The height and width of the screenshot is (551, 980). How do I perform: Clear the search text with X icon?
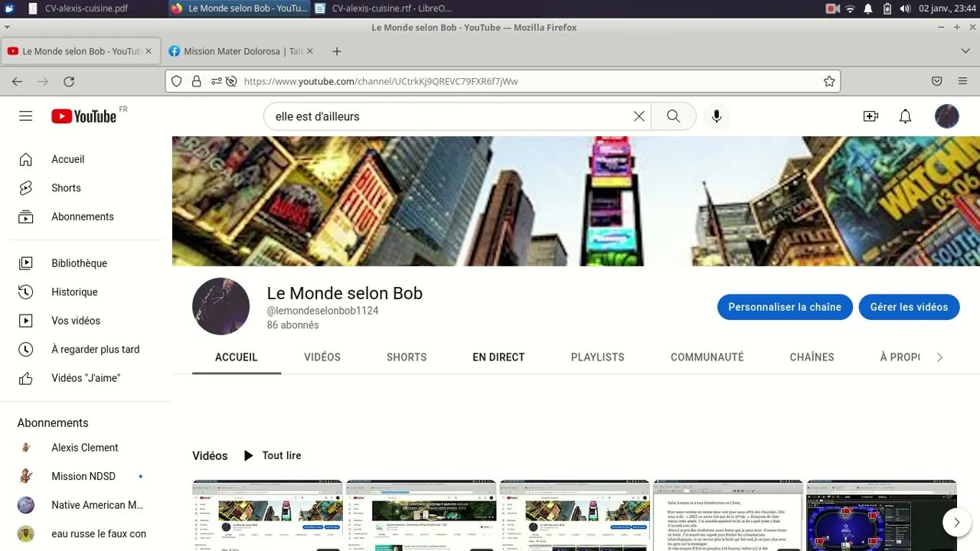point(639,116)
